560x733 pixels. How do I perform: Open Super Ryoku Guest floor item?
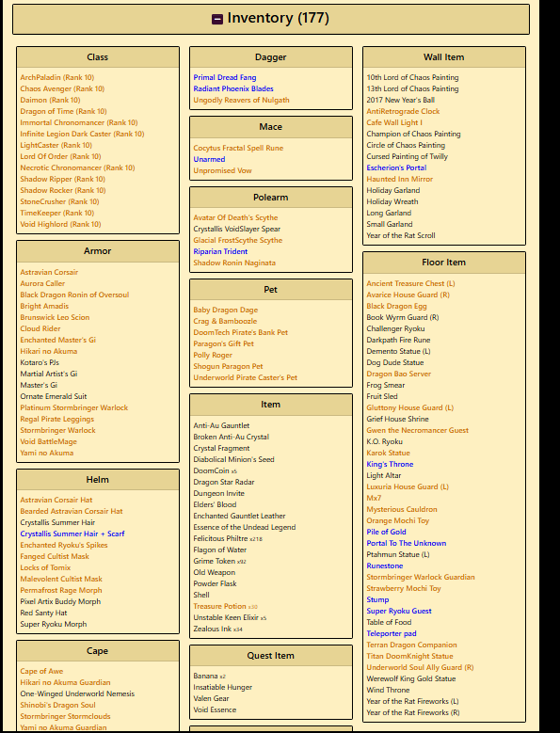pyautogui.click(x=399, y=611)
